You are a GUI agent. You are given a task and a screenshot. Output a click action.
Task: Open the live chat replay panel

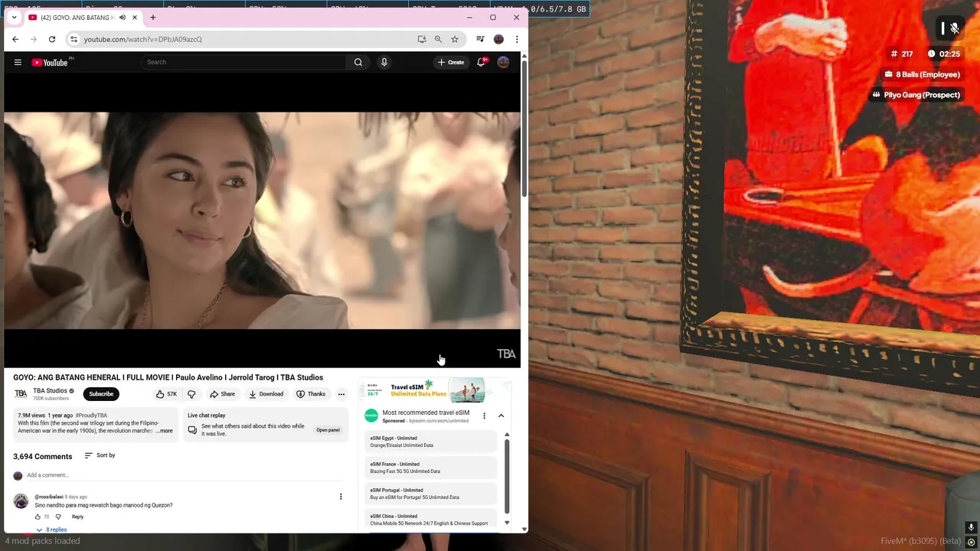coord(328,430)
